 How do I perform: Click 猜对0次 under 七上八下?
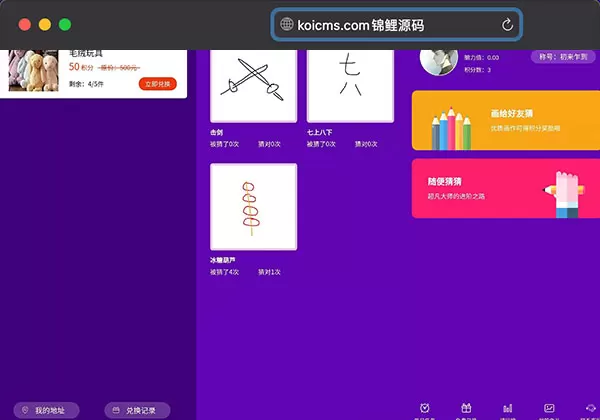tap(366, 144)
